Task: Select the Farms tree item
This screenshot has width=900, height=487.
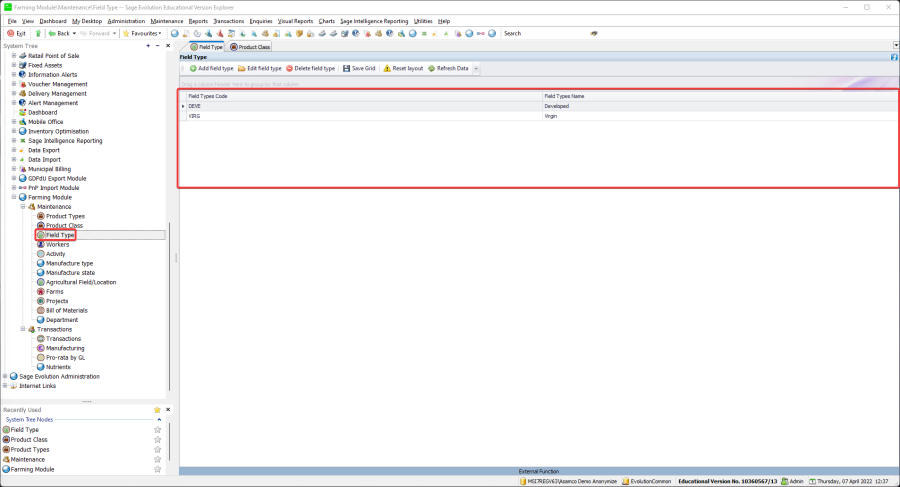Action: [x=54, y=291]
